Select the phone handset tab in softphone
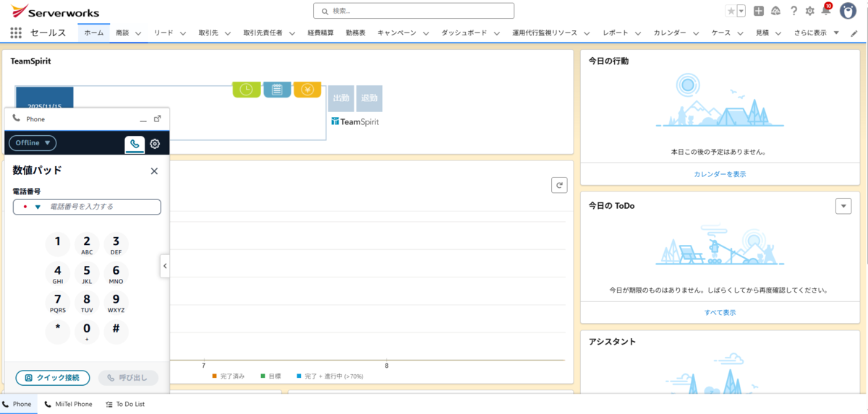The height and width of the screenshot is (414, 868). (135, 144)
